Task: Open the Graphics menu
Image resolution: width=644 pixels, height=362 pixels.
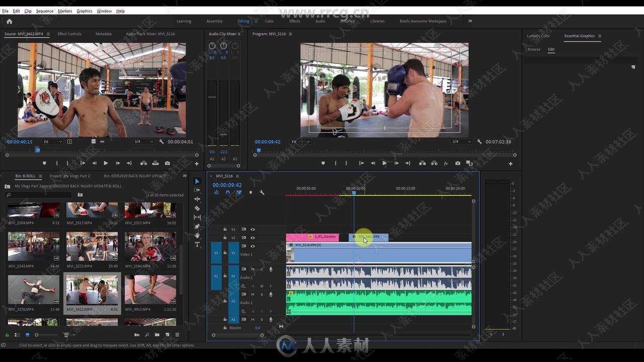Action: (x=84, y=11)
